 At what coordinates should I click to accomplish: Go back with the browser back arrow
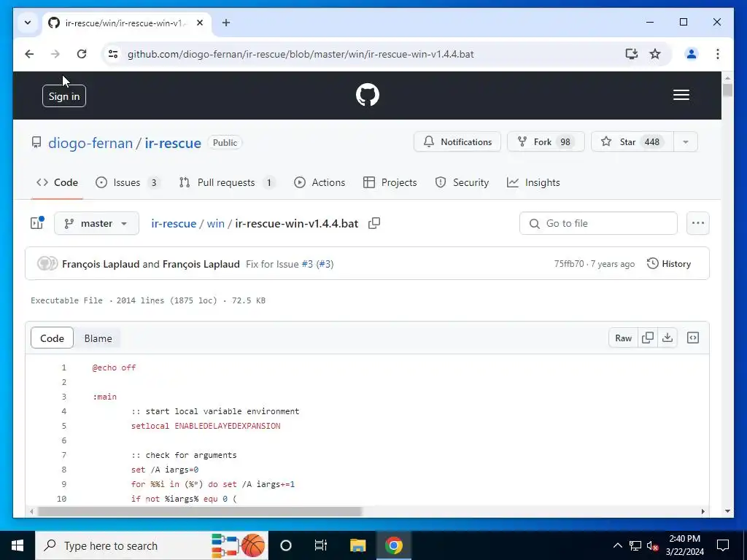(29, 54)
